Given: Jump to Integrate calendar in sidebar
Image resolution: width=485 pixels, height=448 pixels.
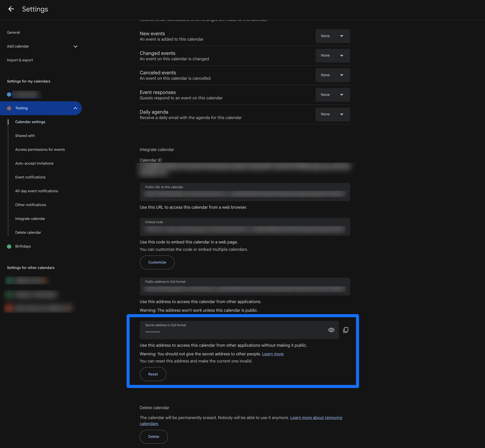Looking at the screenshot, I should (30, 219).
